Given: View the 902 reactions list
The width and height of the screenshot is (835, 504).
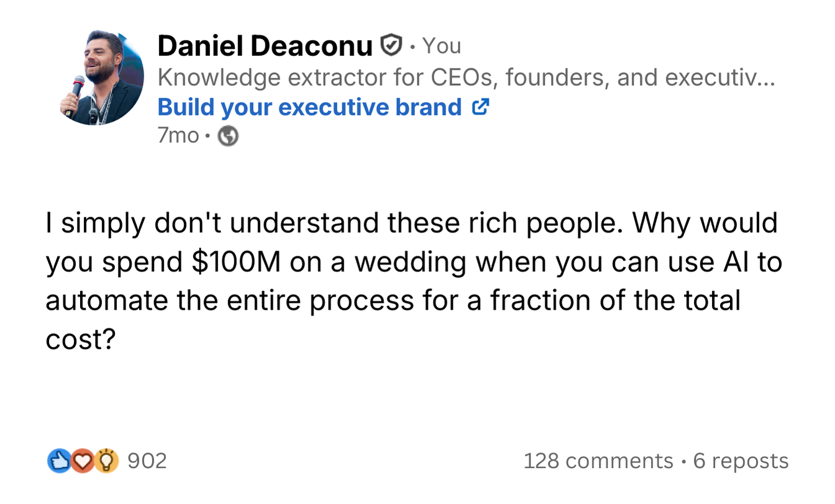Looking at the screenshot, I should pyautogui.click(x=147, y=461).
